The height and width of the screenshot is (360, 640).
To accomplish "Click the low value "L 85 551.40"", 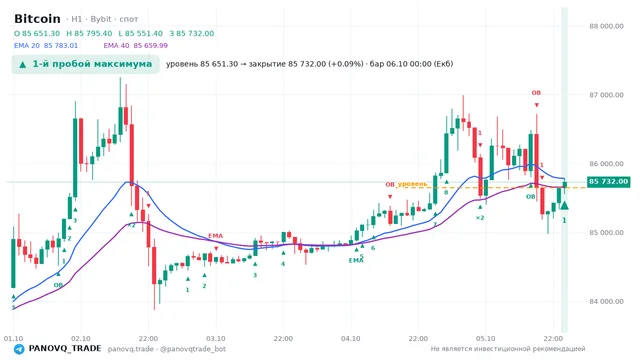I will [140, 33].
